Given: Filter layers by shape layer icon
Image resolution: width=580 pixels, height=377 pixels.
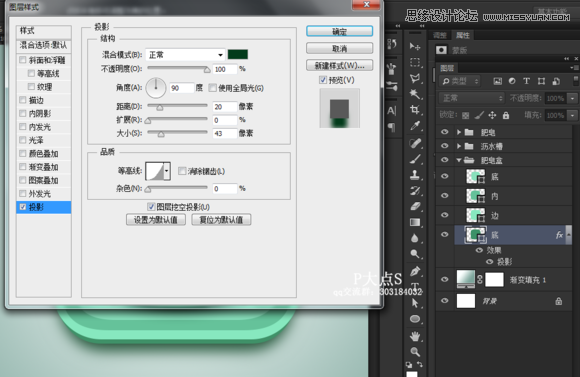Looking at the screenshot, I should pyautogui.click(x=541, y=81).
